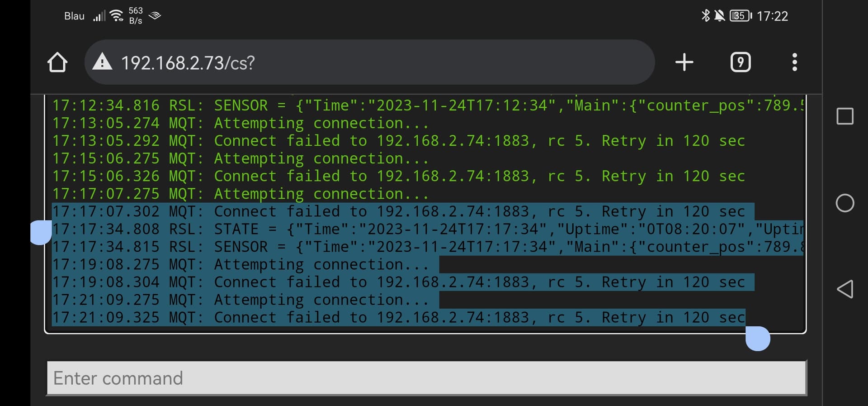This screenshot has height=406, width=868.
Task: Tap the left text selection handle
Action: [x=41, y=233]
